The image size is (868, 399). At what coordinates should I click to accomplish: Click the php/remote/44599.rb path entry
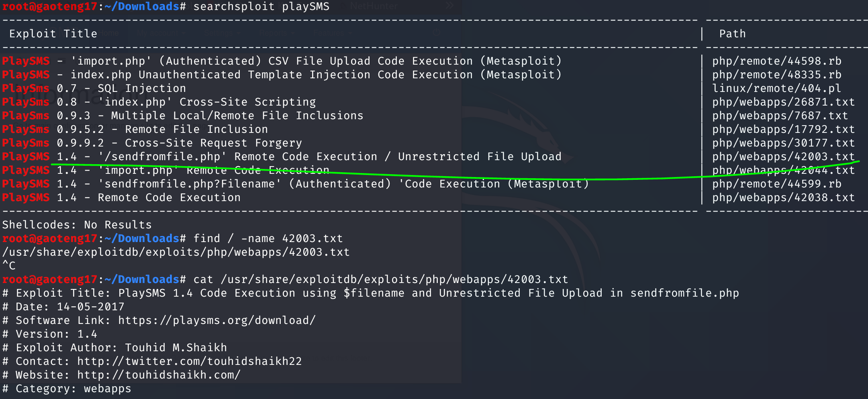coord(776,184)
